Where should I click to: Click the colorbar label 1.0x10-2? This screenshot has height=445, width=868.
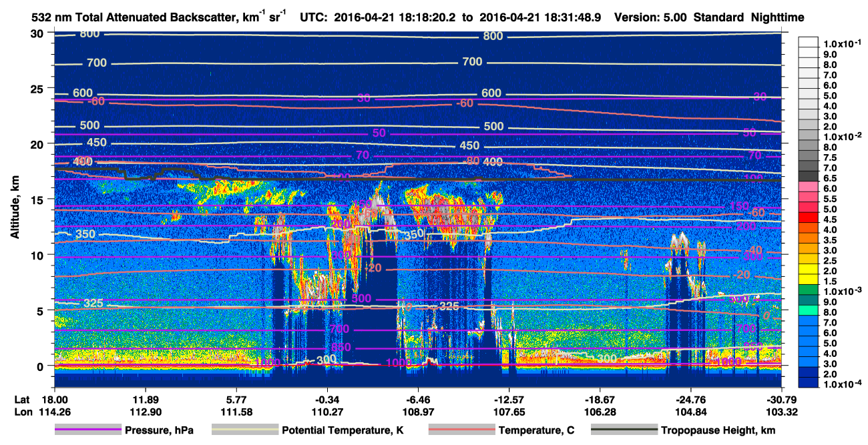tap(844, 136)
